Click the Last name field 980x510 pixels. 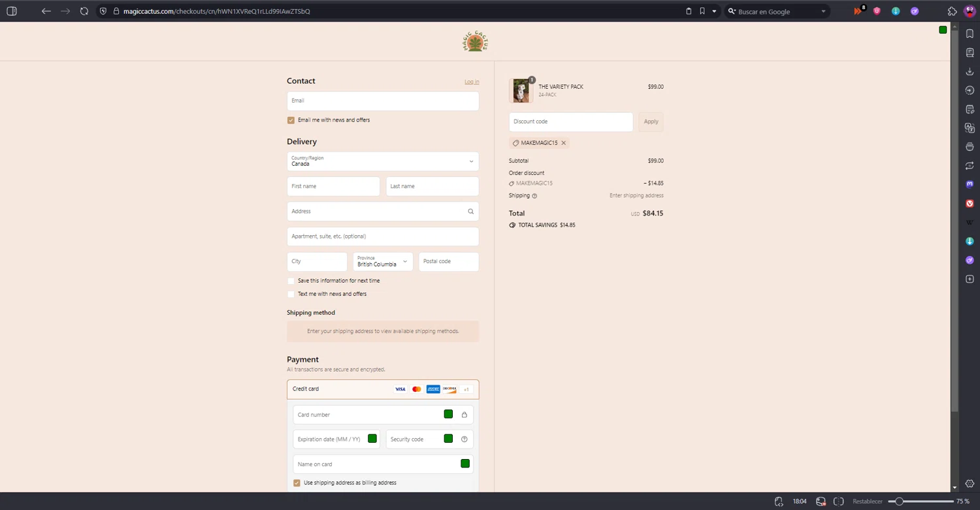(433, 186)
